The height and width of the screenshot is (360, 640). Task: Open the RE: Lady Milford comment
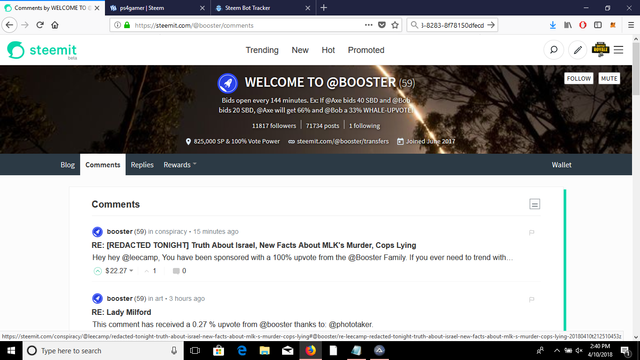(121, 312)
